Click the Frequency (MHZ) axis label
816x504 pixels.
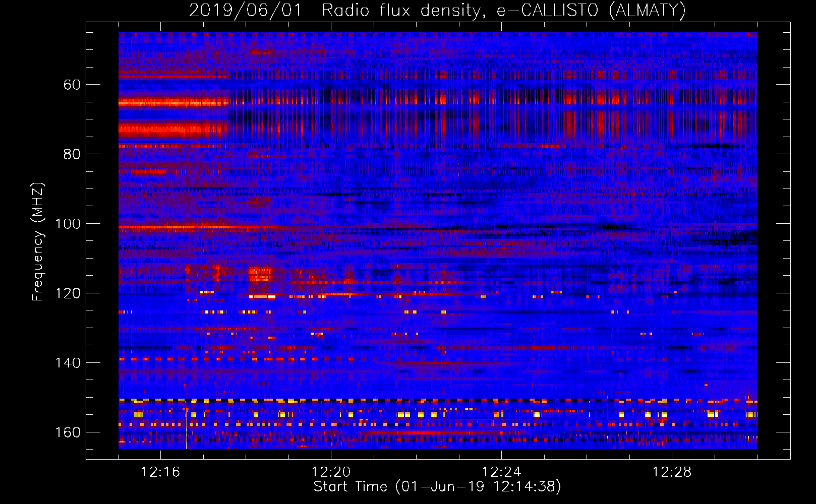tap(38, 241)
